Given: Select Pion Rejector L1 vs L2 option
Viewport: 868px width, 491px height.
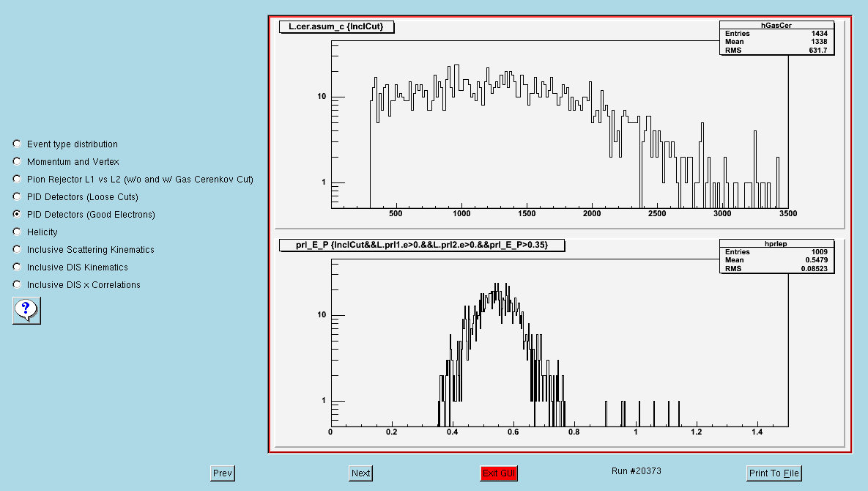Looking at the screenshot, I should (x=17, y=180).
